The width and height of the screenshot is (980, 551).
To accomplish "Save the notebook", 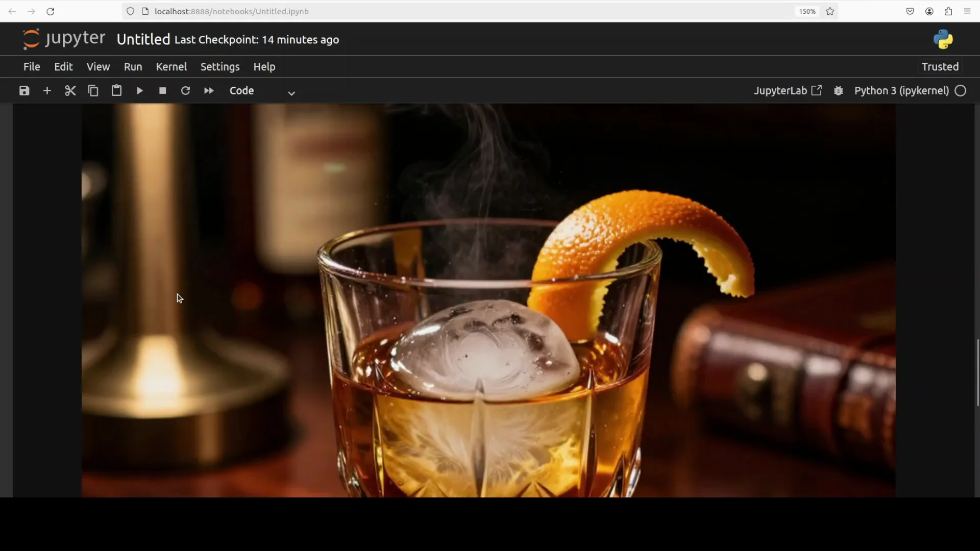I will pos(23,90).
